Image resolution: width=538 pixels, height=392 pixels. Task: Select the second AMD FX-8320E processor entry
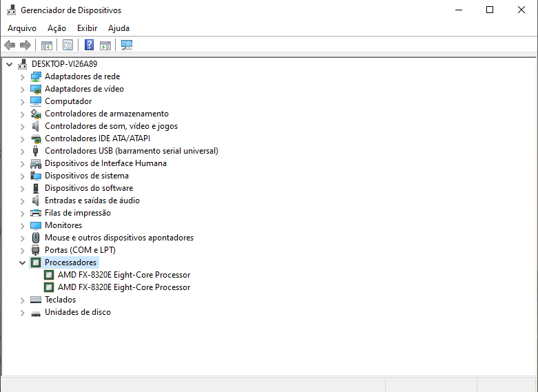click(x=124, y=287)
